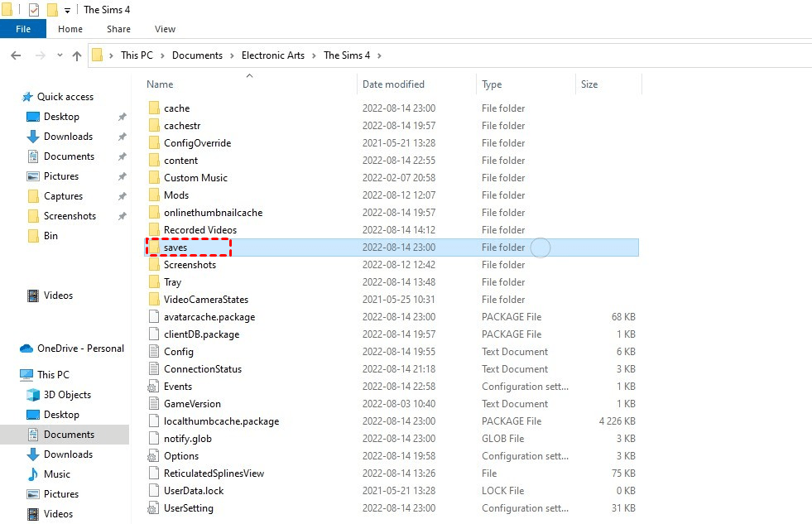Select the ConfigOverride folder icon
Image resolution: width=812 pixels, height=524 pixels.
click(x=154, y=142)
